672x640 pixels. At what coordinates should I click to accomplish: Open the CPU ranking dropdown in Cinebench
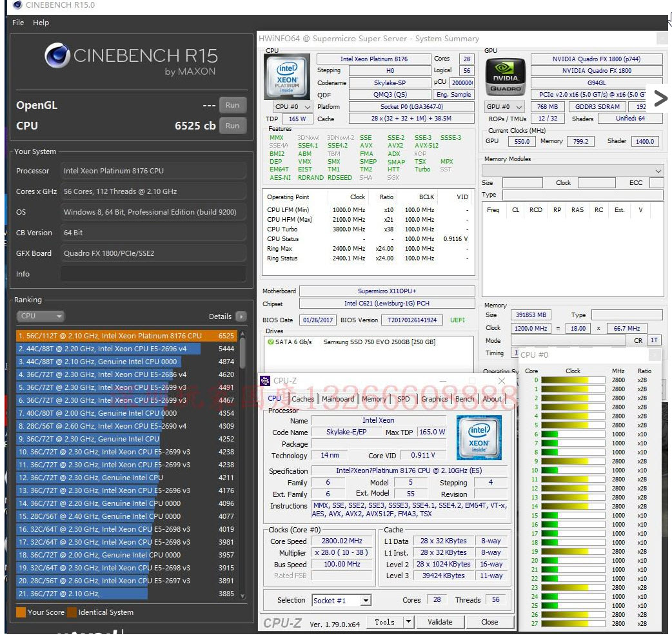click(x=40, y=316)
